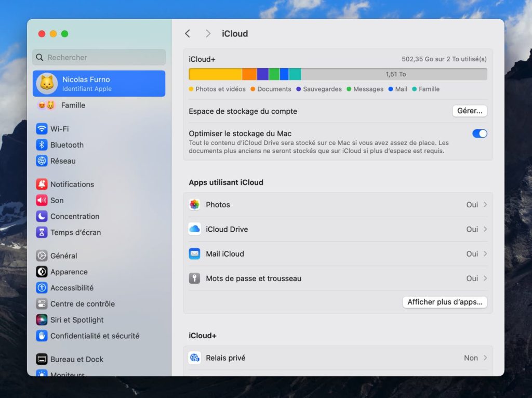The image size is (532, 398).
Task: Open Général settings section
Action: pyautogui.click(x=99, y=256)
